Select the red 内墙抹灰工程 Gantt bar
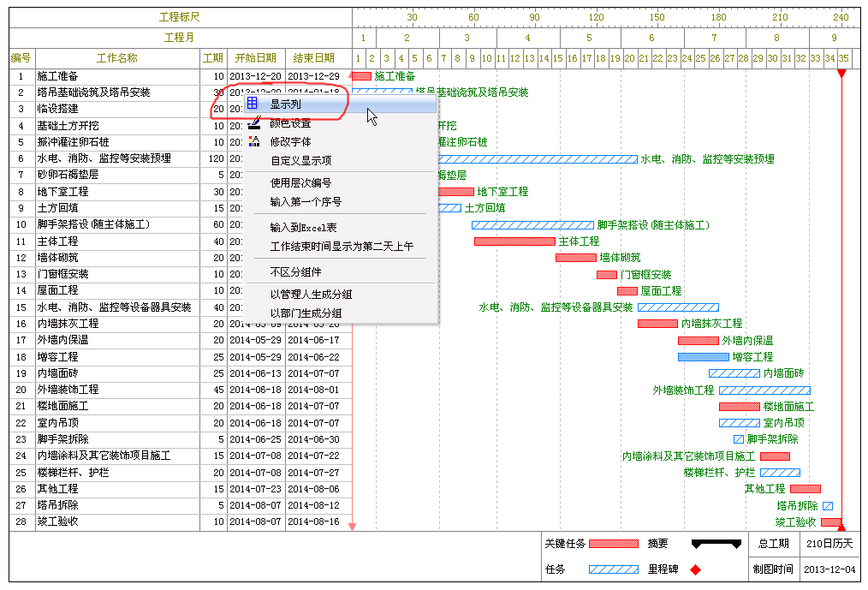Image resolution: width=868 pixels, height=590 pixels. [657, 324]
